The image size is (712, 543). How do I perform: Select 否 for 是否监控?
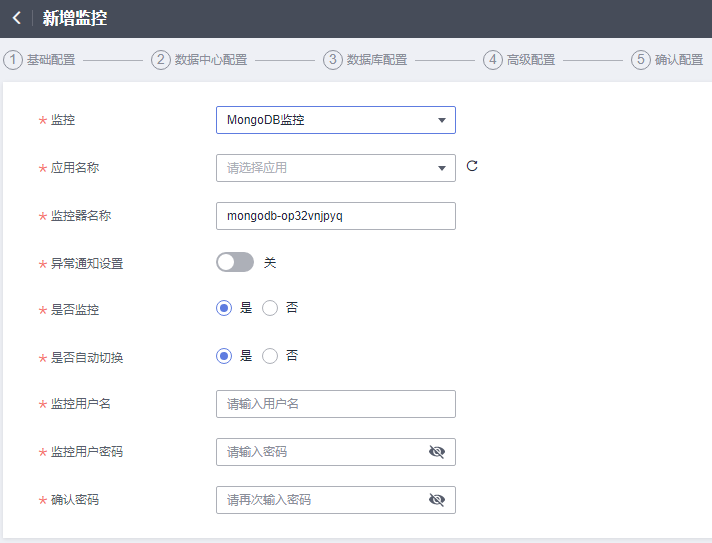click(270, 308)
